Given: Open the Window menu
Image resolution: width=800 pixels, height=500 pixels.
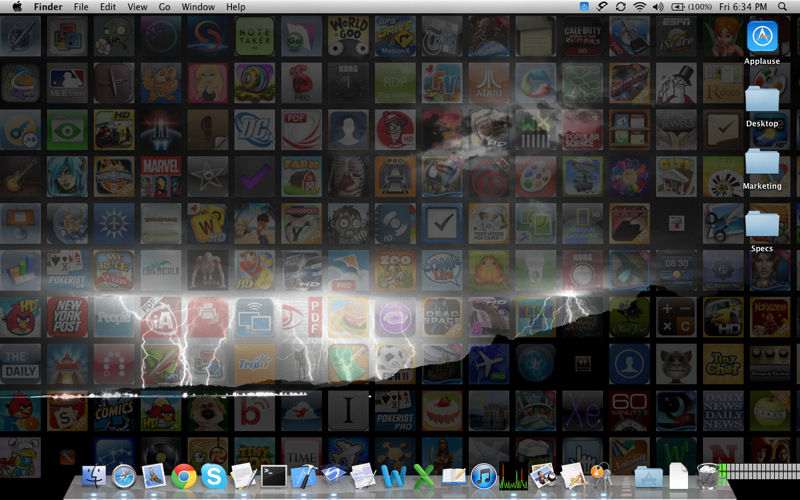Looking at the screenshot, I should tap(198, 7).
